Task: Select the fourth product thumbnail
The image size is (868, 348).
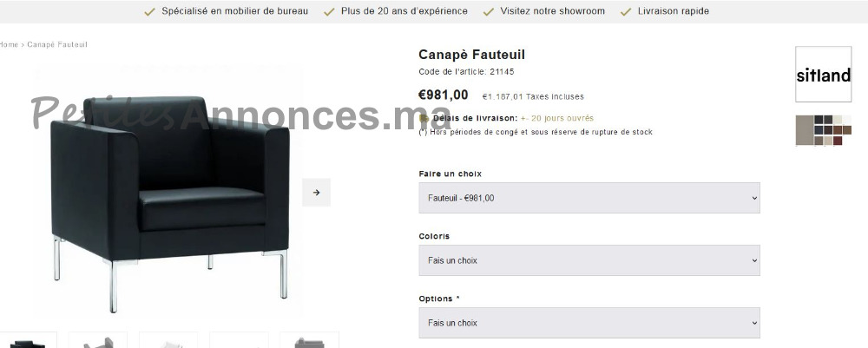Action: pyautogui.click(x=240, y=340)
